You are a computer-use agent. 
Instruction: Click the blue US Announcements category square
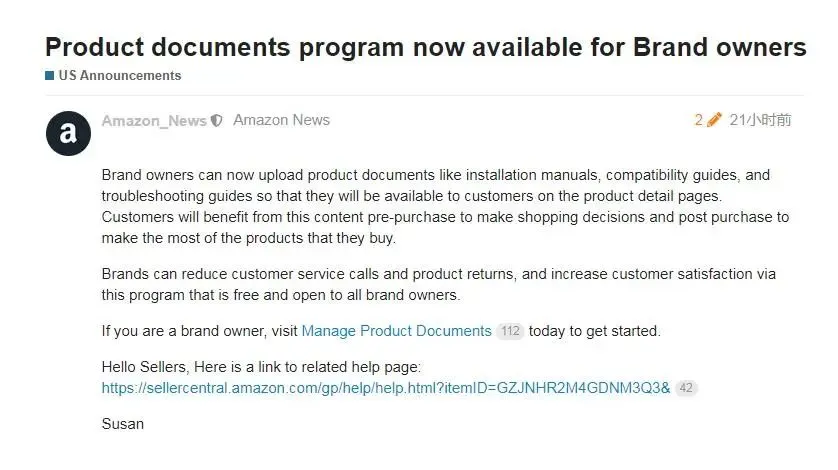pos(50,75)
